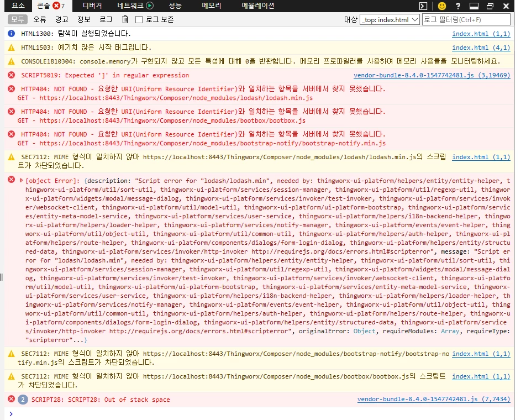The image size is (526, 420).
Task: Show all messages with 모두 filter
Action: pos(18,19)
